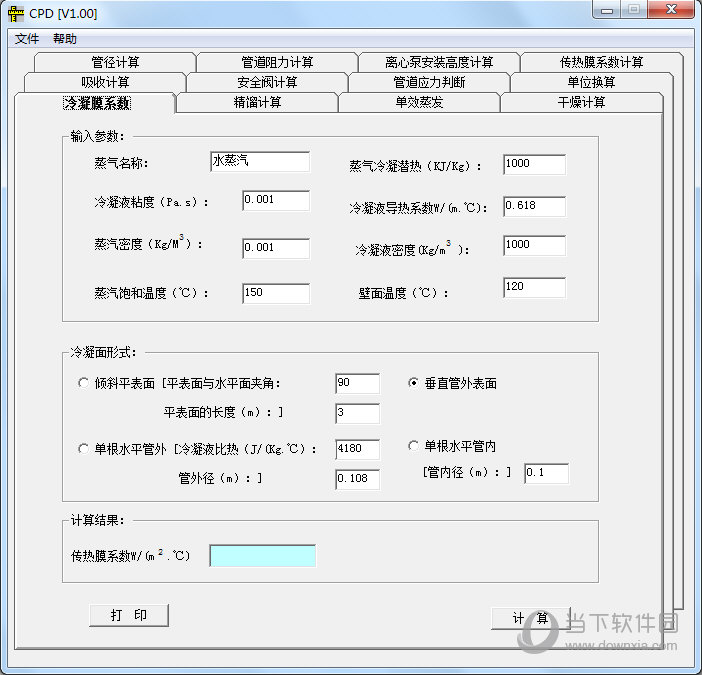This screenshot has height=675, width=702.
Task: Switch to the 单效蒸发 tab
Action: coord(419,103)
